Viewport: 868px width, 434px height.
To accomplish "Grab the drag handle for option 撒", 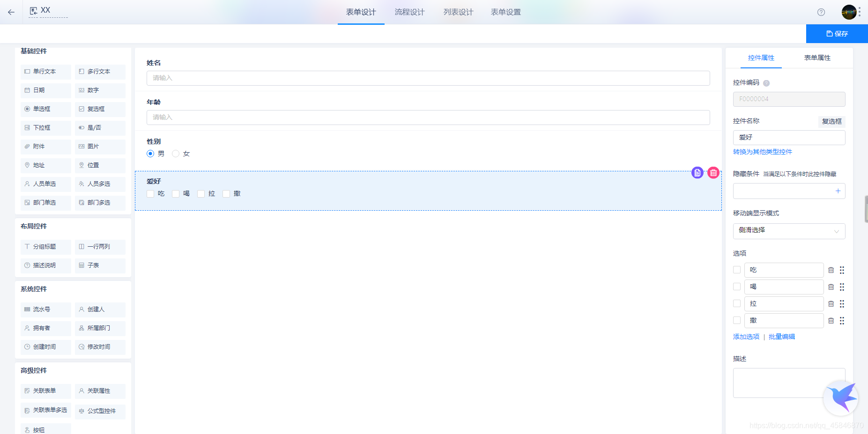I will (842, 321).
